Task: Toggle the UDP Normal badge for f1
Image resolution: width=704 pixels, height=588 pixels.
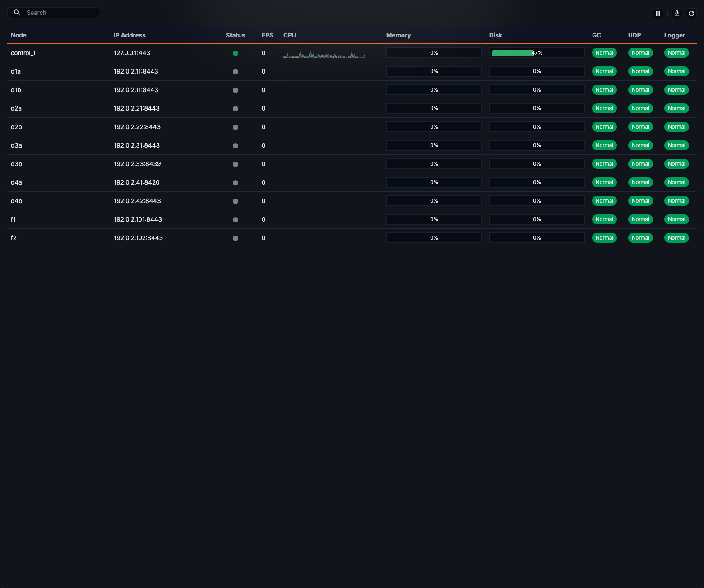Action: (640, 219)
